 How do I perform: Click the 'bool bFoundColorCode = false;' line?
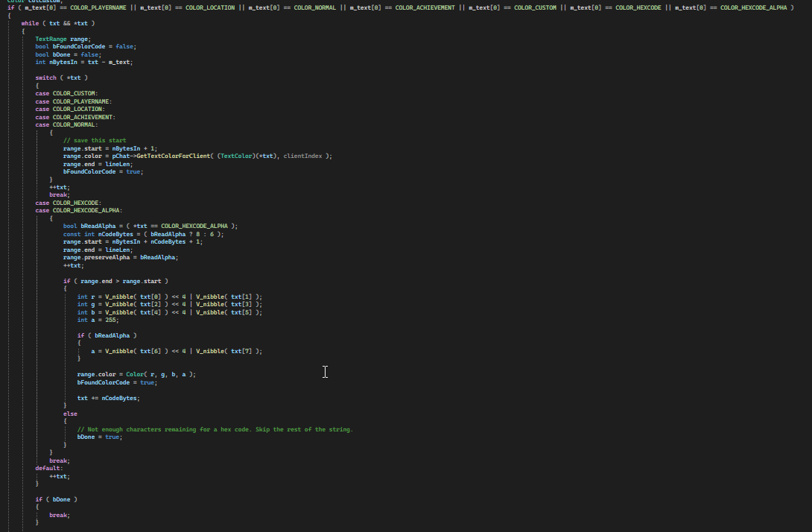click(86, 47)
